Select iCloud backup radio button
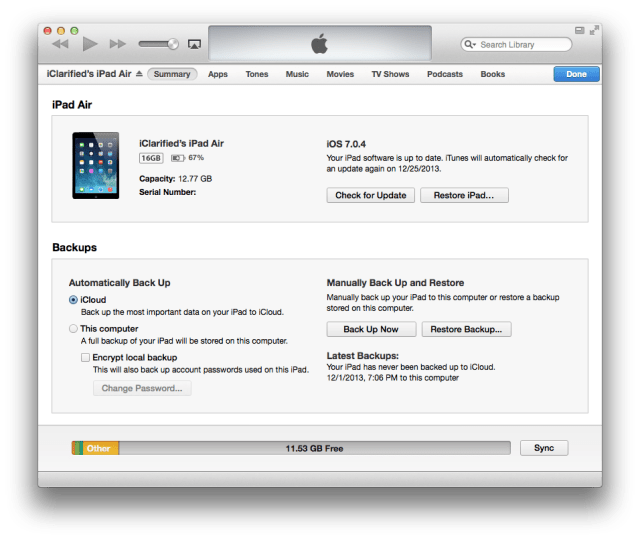 [73, 300]
